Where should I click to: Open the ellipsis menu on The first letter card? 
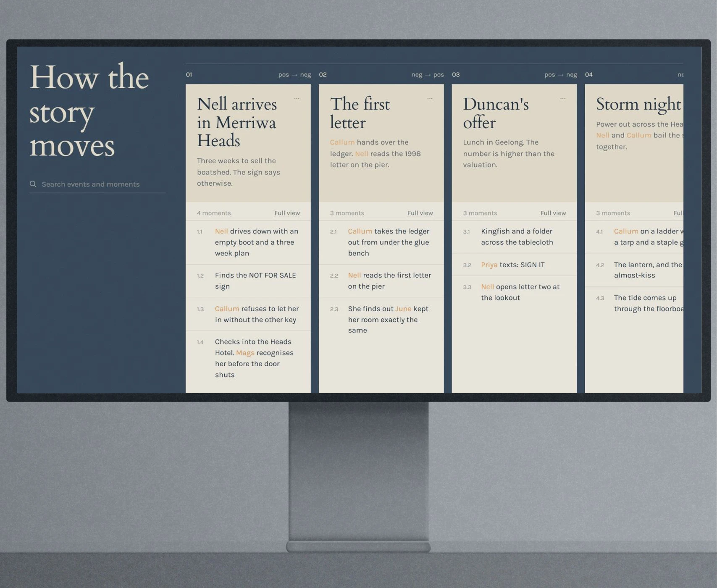click(430, 98)
